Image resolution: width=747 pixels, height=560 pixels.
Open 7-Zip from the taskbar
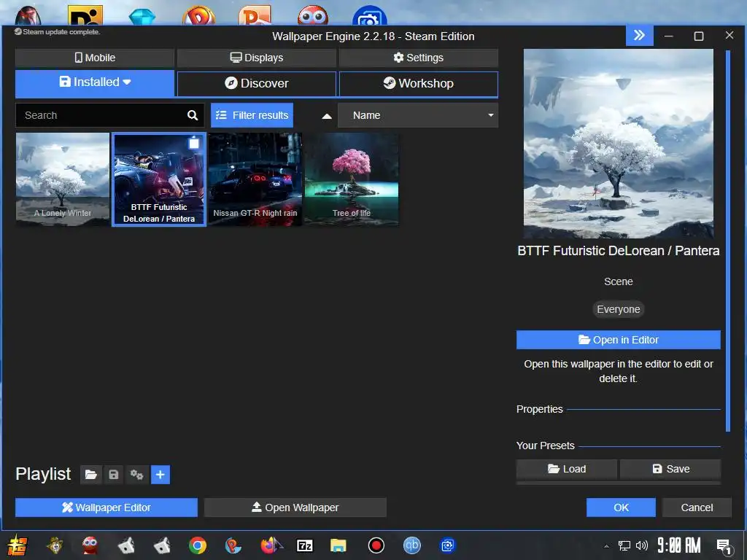pos(305,545)
